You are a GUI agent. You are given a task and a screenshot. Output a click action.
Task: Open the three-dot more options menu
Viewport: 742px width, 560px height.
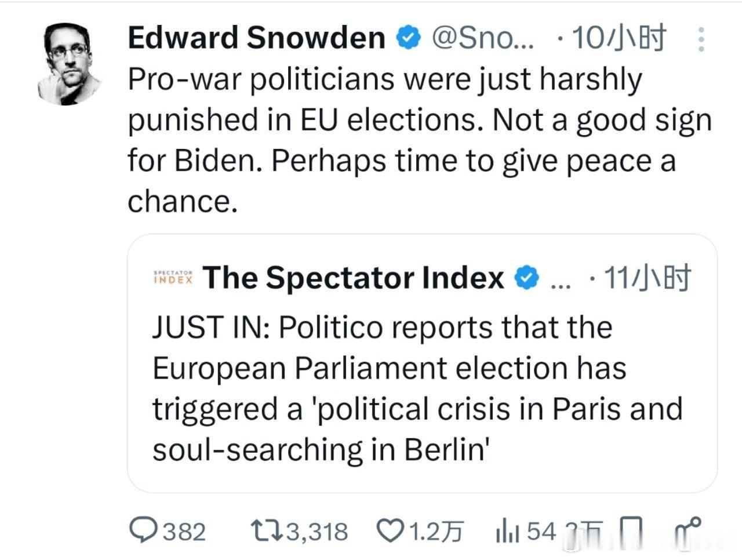pyautogui.click(x=701, y=39)
